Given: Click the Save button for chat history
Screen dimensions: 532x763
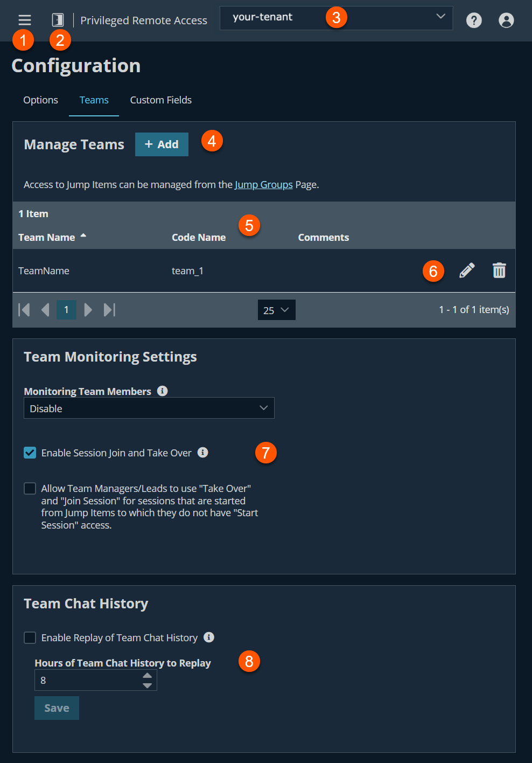Looking at the screenshot, I should pos(57,708).
